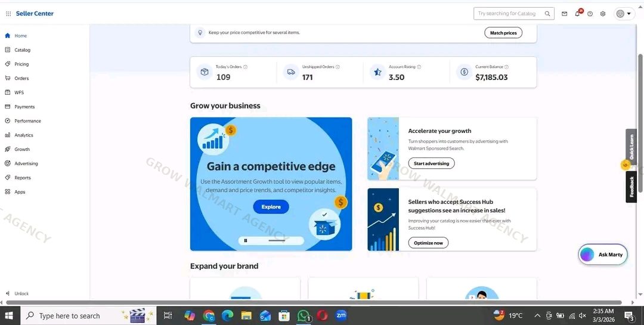
Task: Open Chrome from the taskbar
Action: pyautogui.click(x=209, y=315)
